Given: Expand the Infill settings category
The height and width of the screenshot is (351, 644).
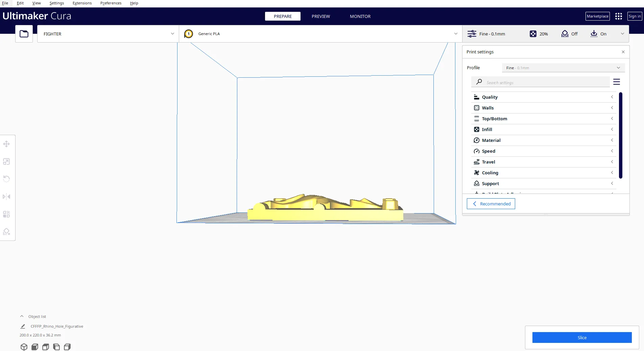Looking at the screenshot, I should point(544,129).
